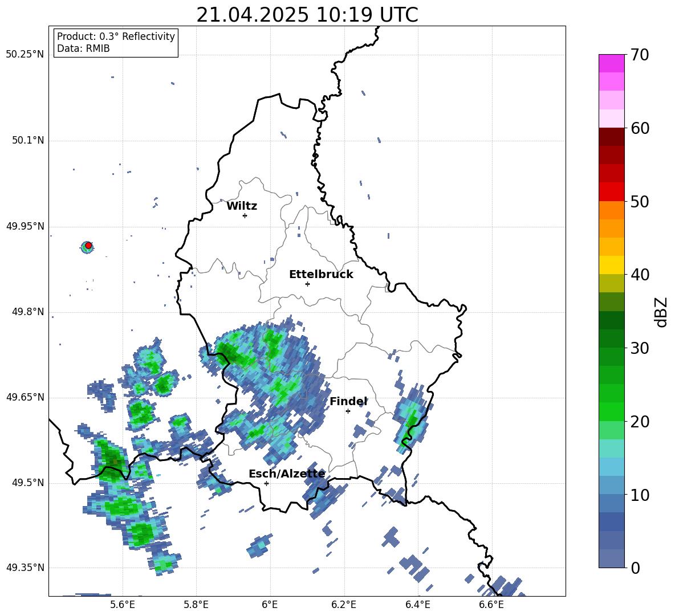Click the dark green swatch between 30 and 35
This screenshot has height=616, width=675.
pyautogui.click(x=611, y=320)
